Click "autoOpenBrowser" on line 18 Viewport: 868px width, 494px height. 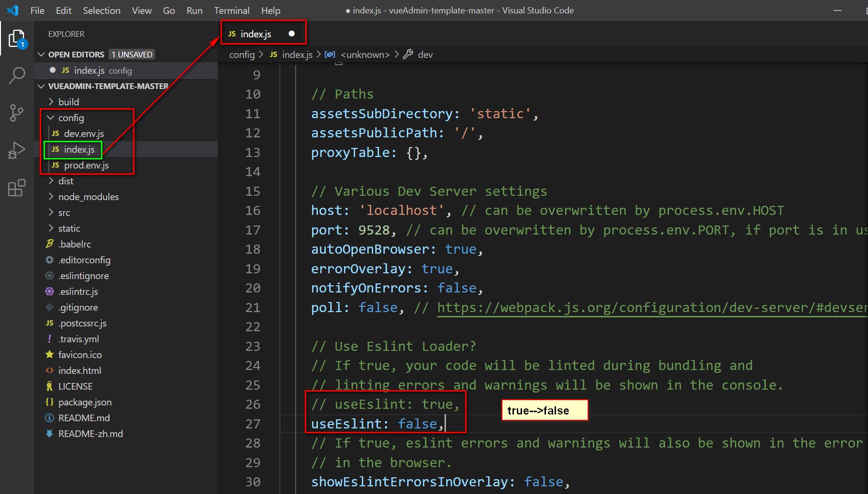(370, 249)
